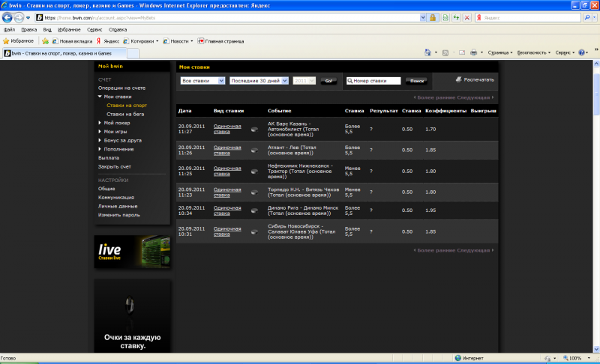Screen dimensions: 600x364
Task: Open Личные данные settings link
Action: 118,206
